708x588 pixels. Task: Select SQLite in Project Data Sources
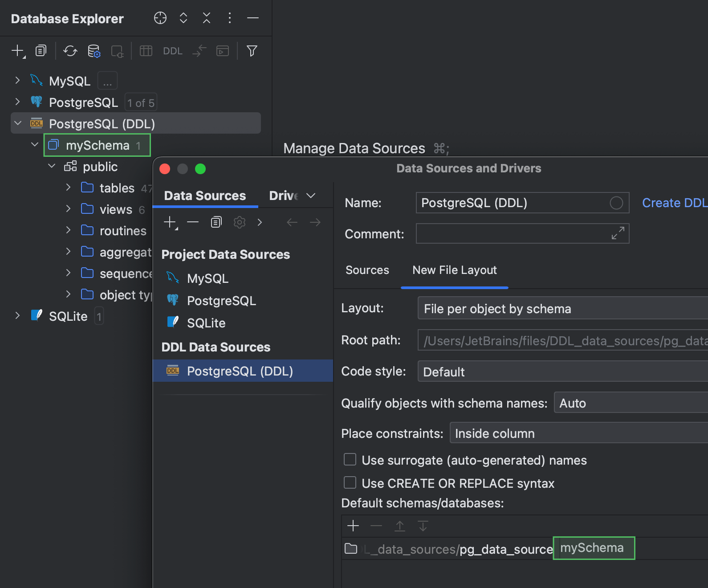(206, 323)
